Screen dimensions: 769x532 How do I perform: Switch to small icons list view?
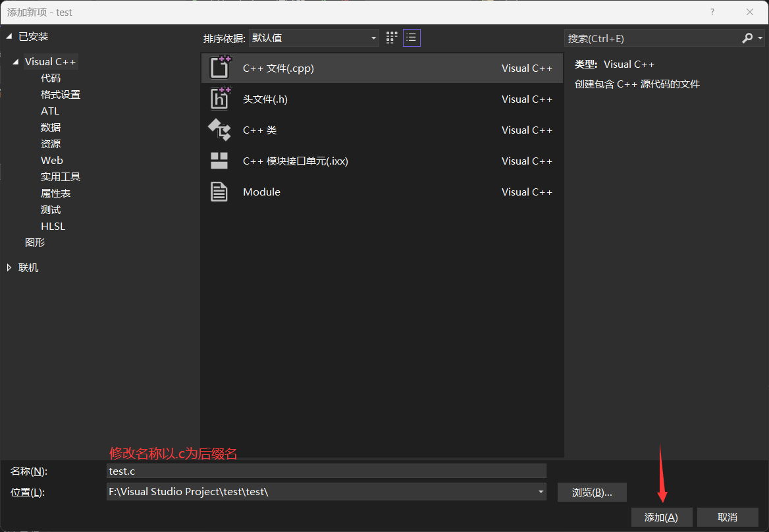411,38
